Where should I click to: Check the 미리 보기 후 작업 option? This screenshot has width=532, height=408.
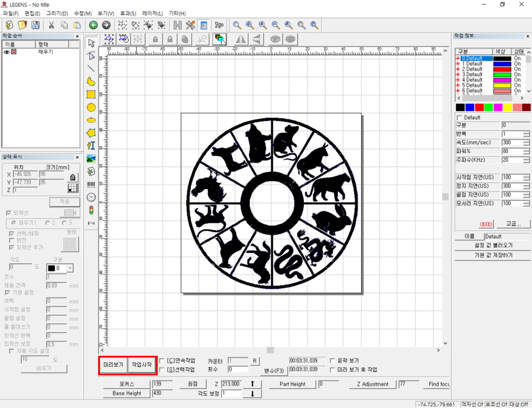[332, 370]
